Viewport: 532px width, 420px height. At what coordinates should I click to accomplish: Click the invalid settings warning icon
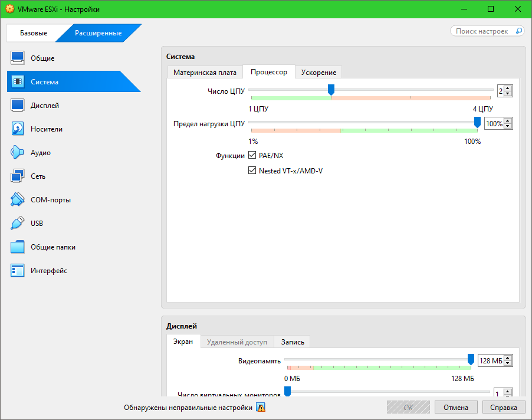(261, 408)
